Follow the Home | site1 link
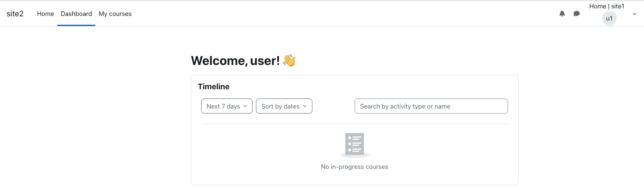 [607, 6]
